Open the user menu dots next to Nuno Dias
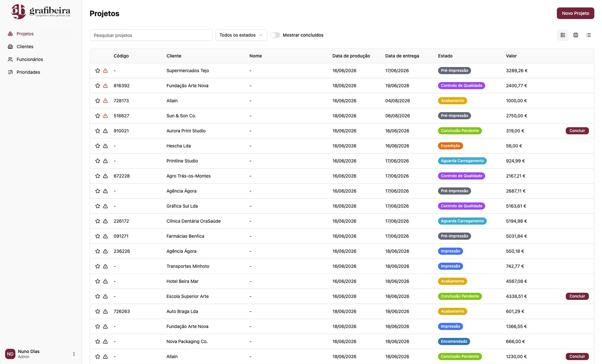This screenshot has width=602, height=364. tap(74, 354)
